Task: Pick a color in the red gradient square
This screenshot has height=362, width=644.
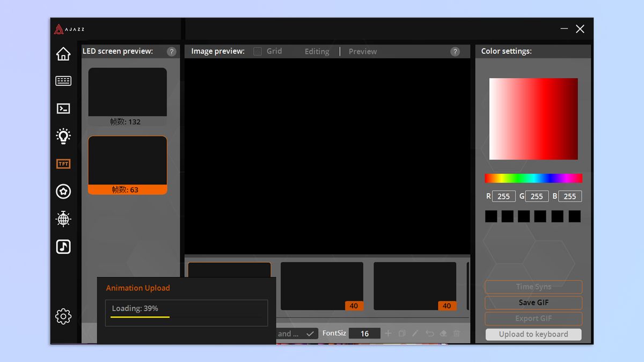Action: (x=533, y=119)
